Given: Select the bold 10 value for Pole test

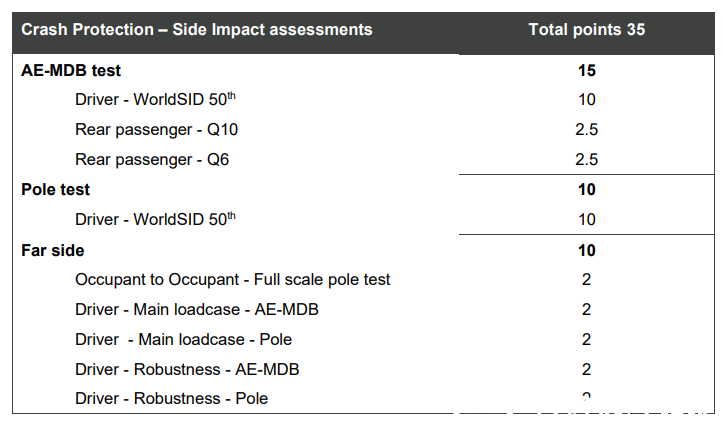Looking at the screenshot, I should 586,190.
